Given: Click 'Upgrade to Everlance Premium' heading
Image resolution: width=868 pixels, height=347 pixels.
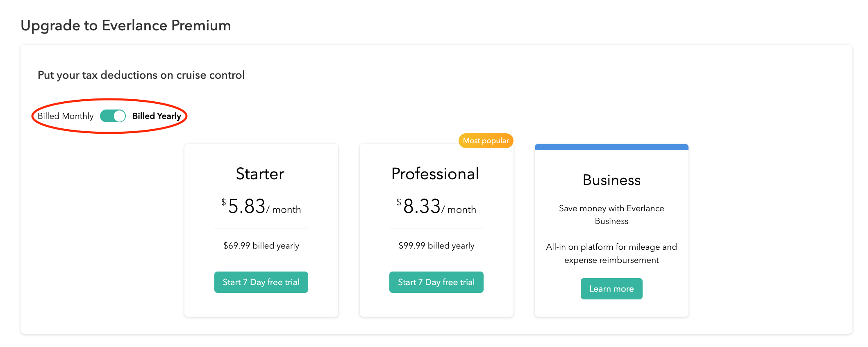Looking at the screenshot, I should point(126,25).
